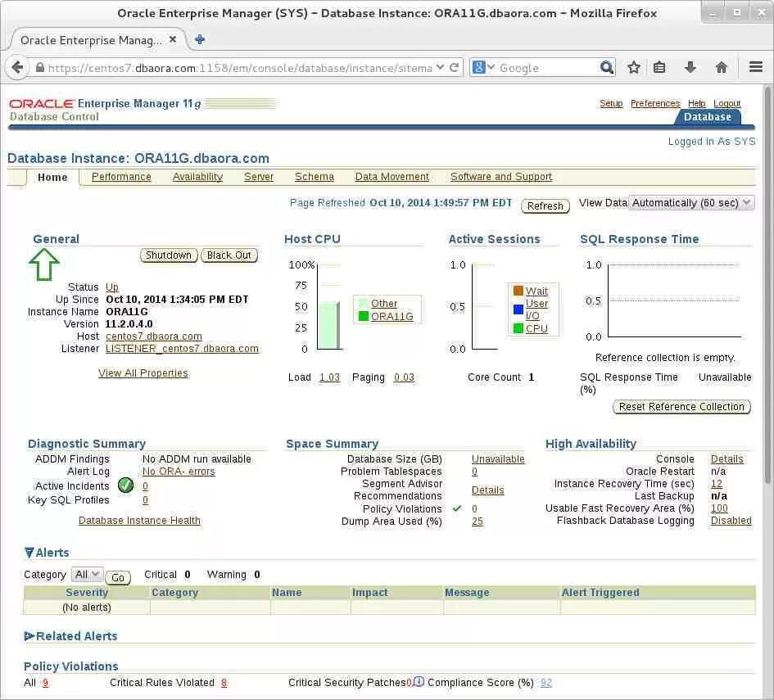Click the Other light green legend swatch

[364, 304]
